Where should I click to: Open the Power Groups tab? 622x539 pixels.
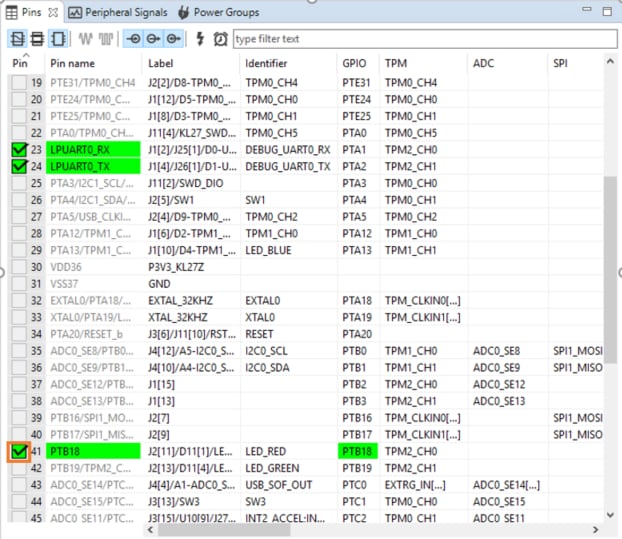226,12
